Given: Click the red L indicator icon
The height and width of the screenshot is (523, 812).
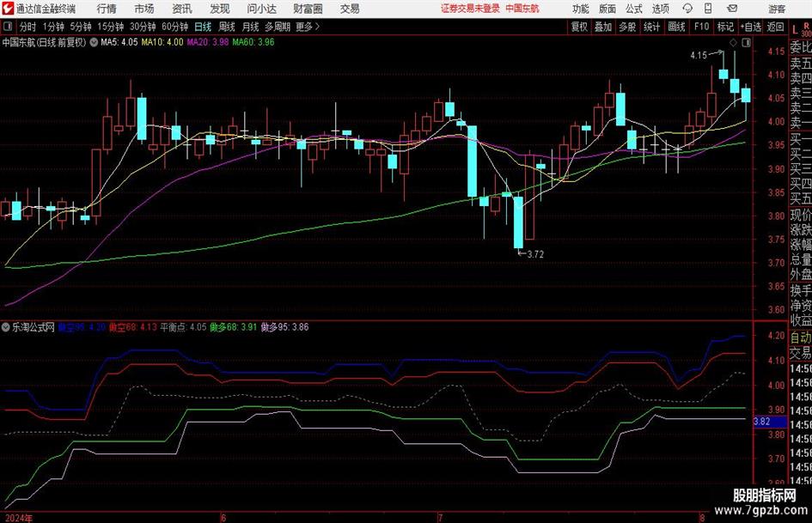Looking at the screenshot, I should pos(795,30).
